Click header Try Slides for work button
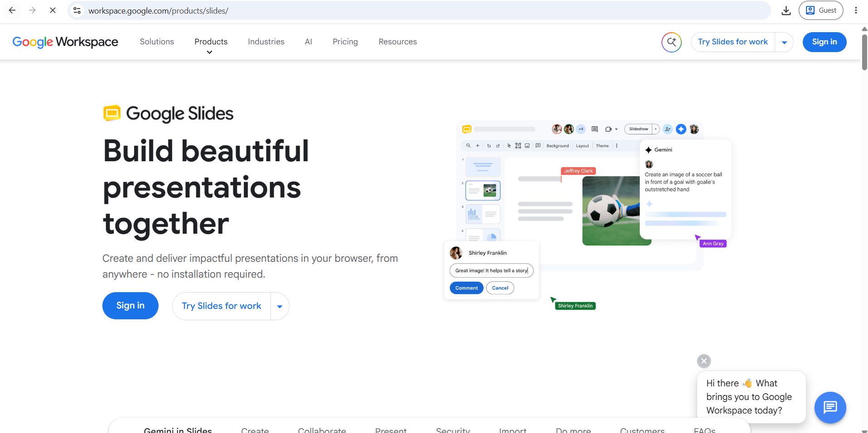Image resolution: width=868 pixels, height=433 pixels. [x=733, y=42]
